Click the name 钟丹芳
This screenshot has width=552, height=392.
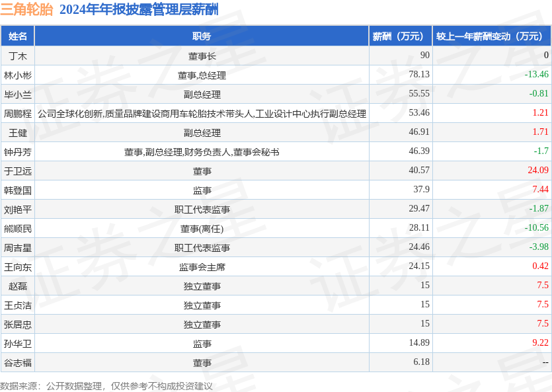[x=18, y=152]
